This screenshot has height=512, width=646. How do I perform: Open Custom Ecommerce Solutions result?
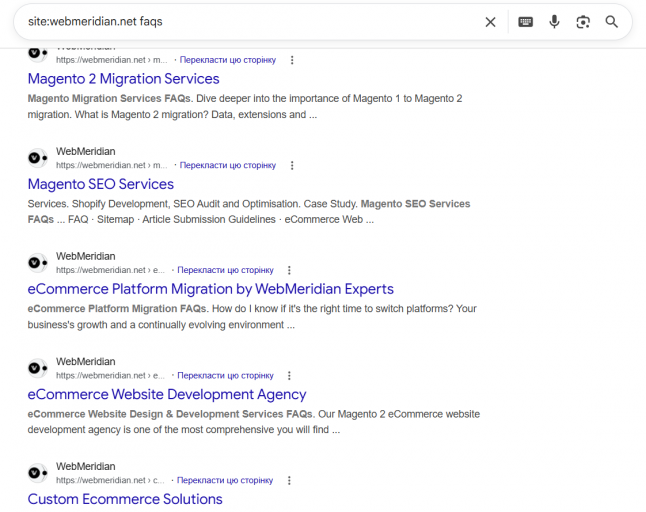[125, 499]
